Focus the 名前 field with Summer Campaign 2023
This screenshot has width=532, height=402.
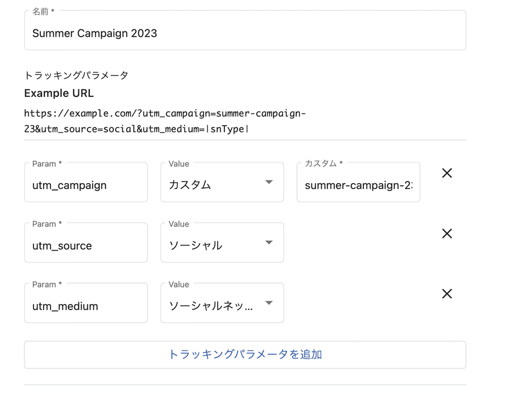coord(245,33)
